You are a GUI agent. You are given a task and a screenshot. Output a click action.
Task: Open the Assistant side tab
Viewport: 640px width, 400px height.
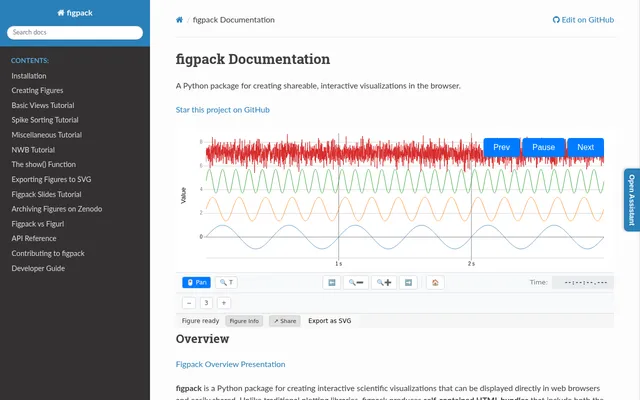coord(632,200)
